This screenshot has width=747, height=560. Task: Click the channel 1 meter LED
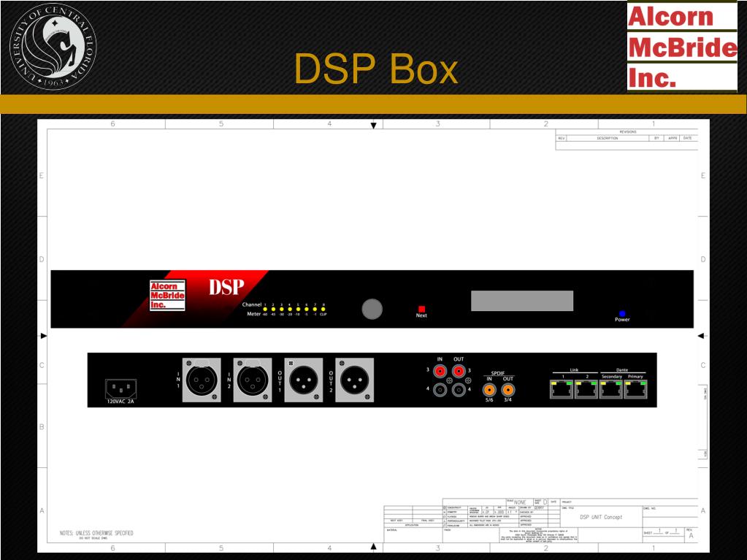click(x=265, y=309)
